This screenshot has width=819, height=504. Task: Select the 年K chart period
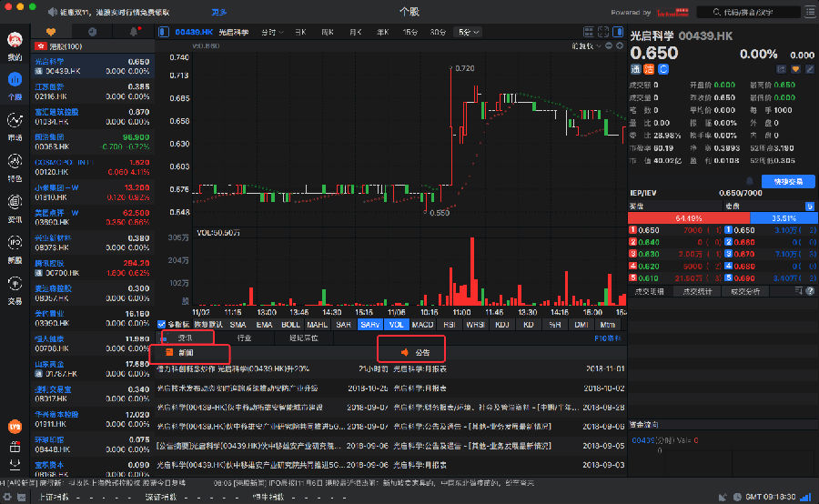382,33
